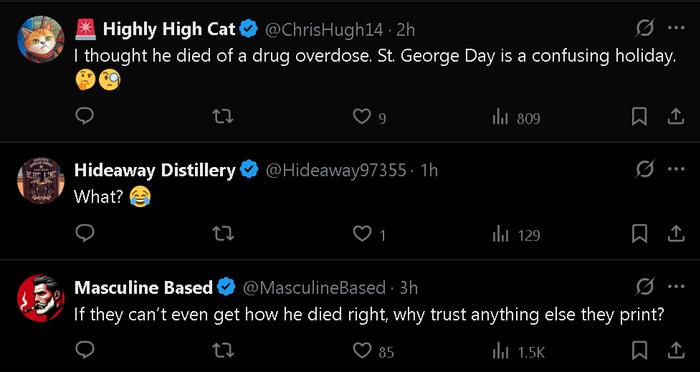Viewport: 700px width, 372px height.
Task: Like the Hideaway Distillery "What?" tweet
Action: pyautogui.click(x=369, y=234)
